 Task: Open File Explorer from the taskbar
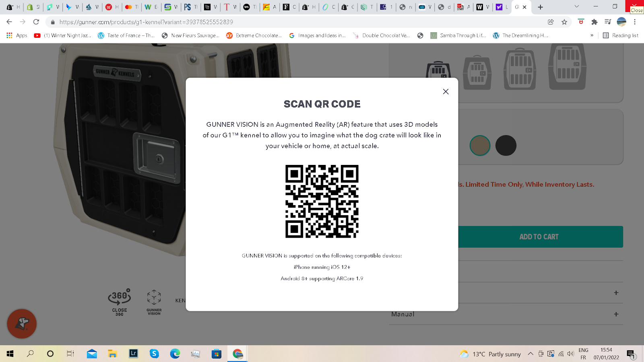click(112, 354)
